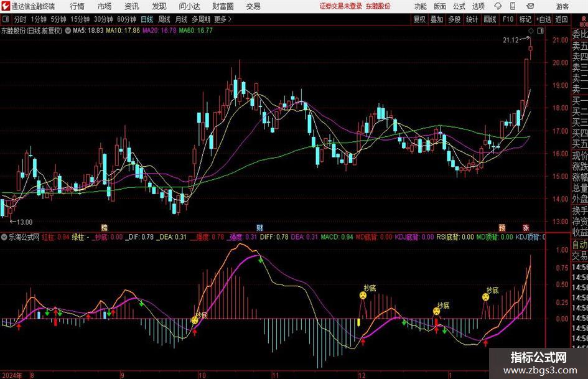Open the 资讯 menu
This screenshot has height=379, width=588.
(132, 6)
